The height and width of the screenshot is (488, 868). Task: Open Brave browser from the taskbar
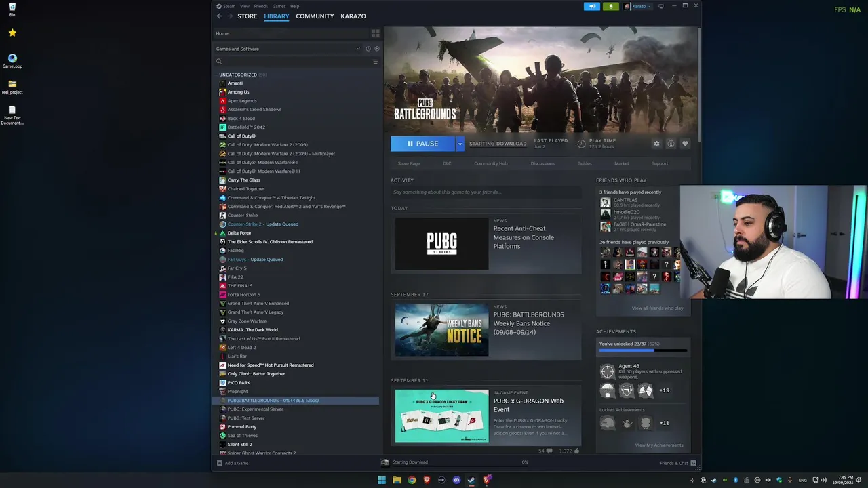coord(427,480)
